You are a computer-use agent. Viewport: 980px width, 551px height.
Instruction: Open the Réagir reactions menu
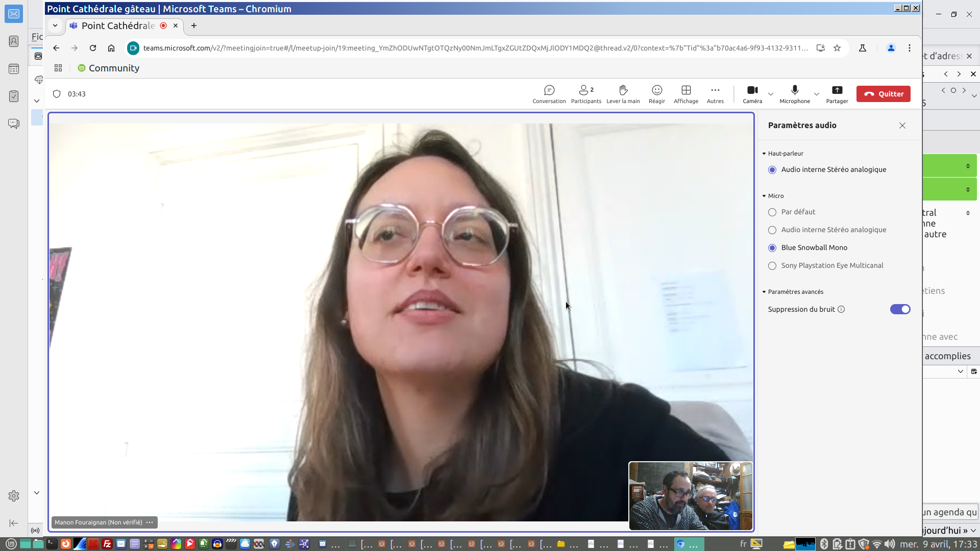coord(656,94)
